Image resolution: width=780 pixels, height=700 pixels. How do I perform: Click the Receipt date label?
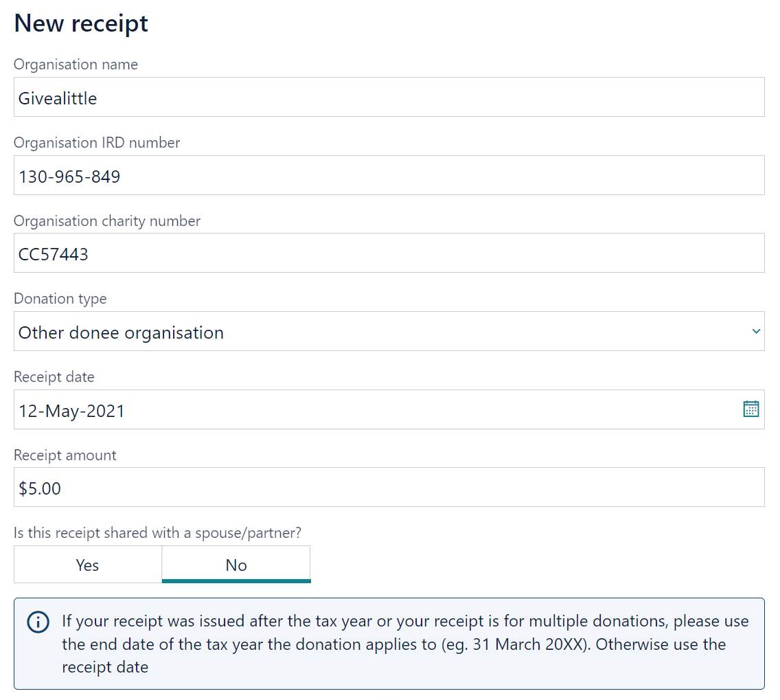(54, 377)
